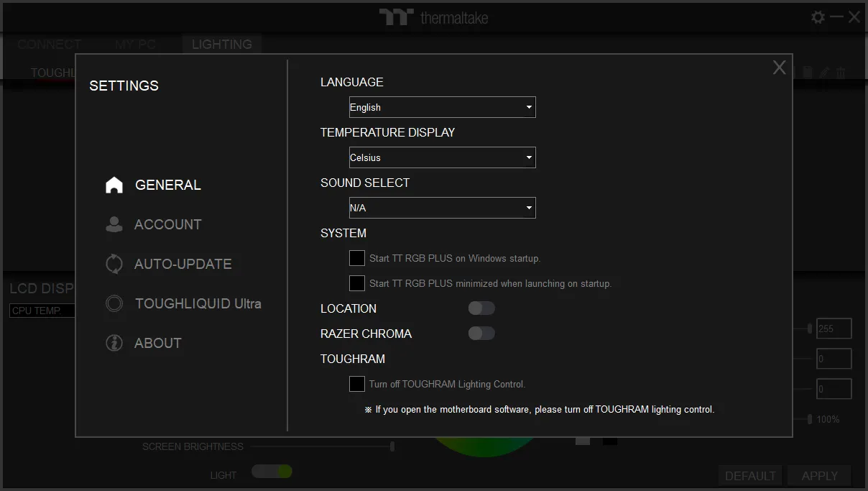Check Start TT RGB PLUS minimized on startup

point(357,283)
